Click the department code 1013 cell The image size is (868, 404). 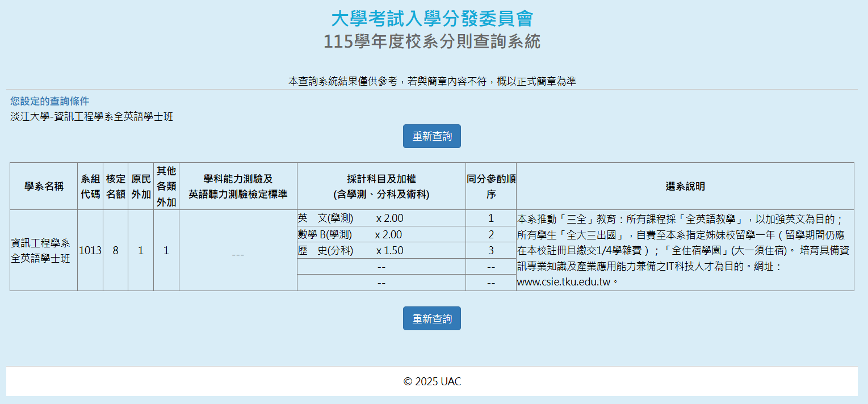[x=90, y=250]
